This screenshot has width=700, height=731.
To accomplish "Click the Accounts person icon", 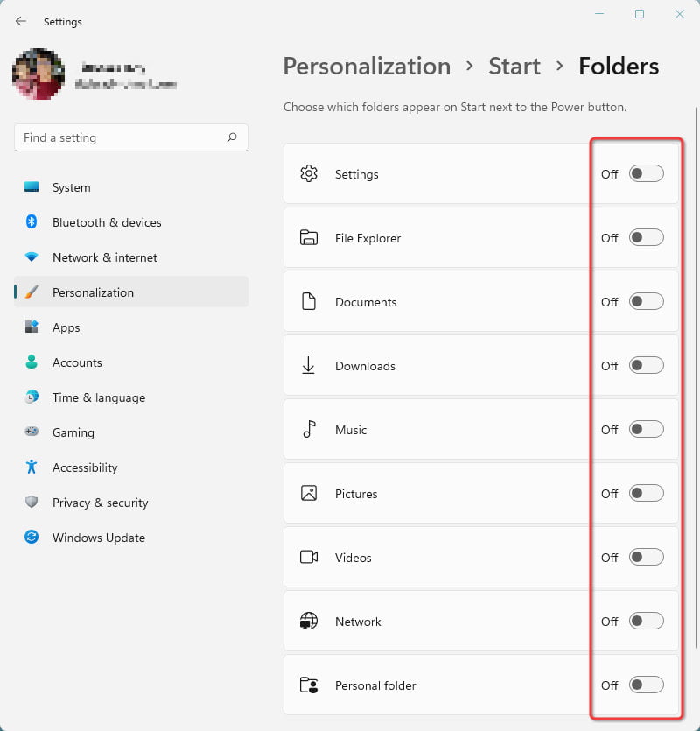I will (31, 362).
